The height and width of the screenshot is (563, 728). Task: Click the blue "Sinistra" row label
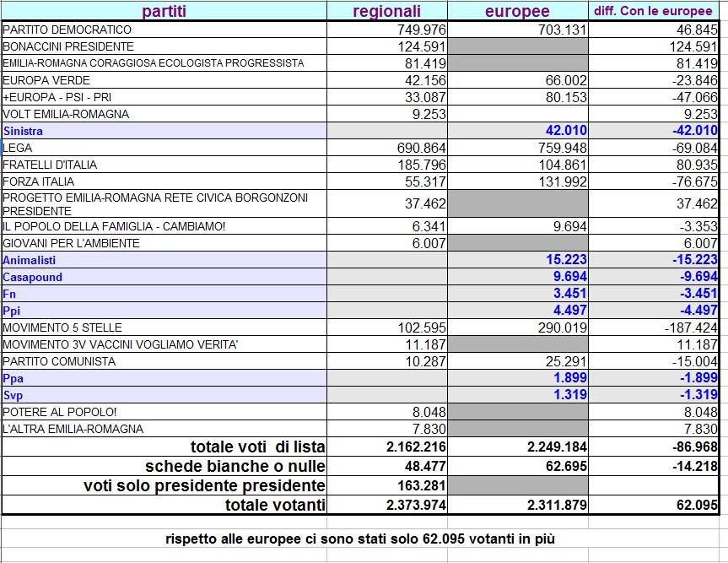(23, 131)
